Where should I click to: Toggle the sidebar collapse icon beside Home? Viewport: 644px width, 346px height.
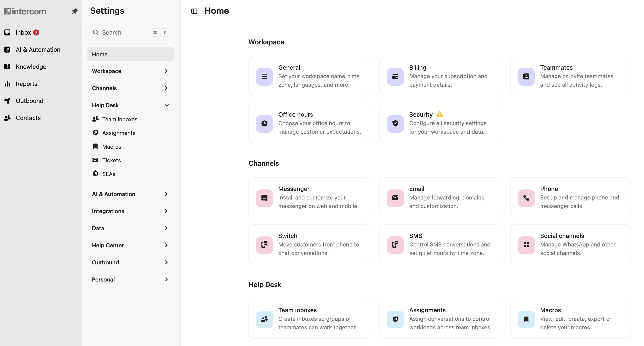[x=194, y=11]
